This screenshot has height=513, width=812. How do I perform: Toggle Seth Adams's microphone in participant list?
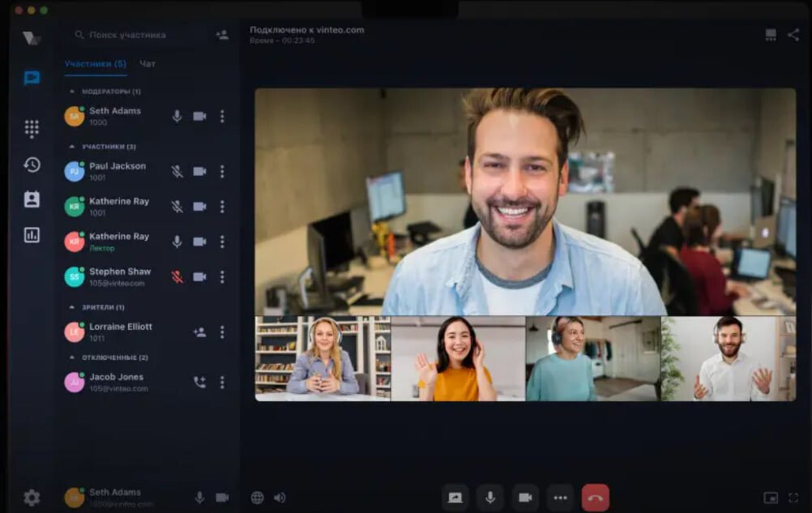(177, 116)
